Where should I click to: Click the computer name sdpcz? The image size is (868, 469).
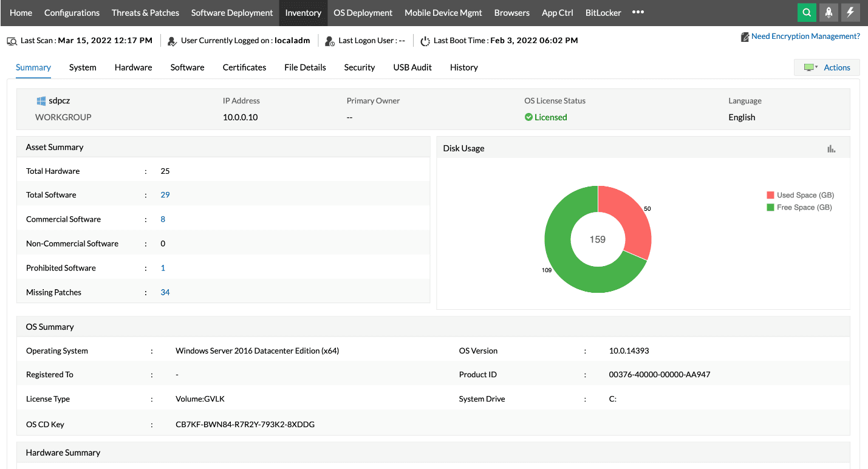(60, 101)
